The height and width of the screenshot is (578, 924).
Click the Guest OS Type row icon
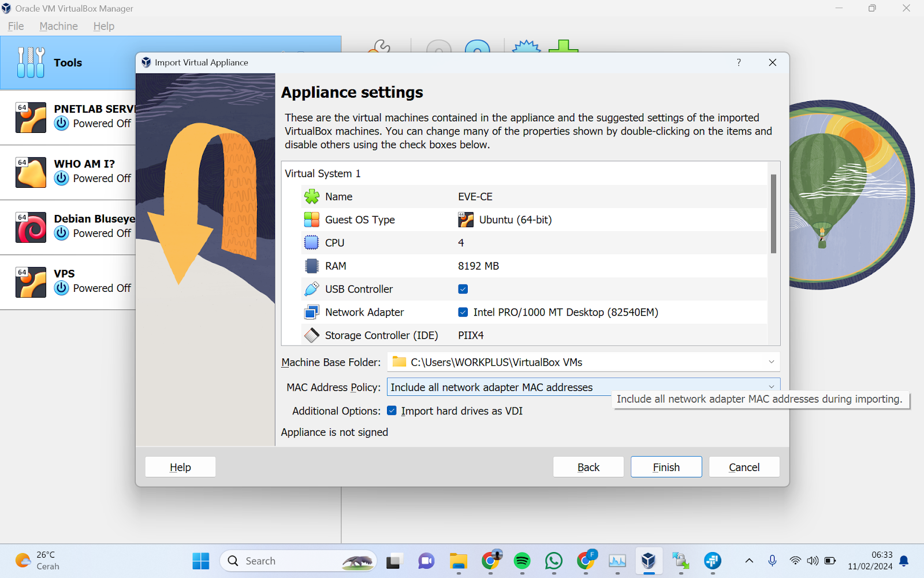point(312,220)
